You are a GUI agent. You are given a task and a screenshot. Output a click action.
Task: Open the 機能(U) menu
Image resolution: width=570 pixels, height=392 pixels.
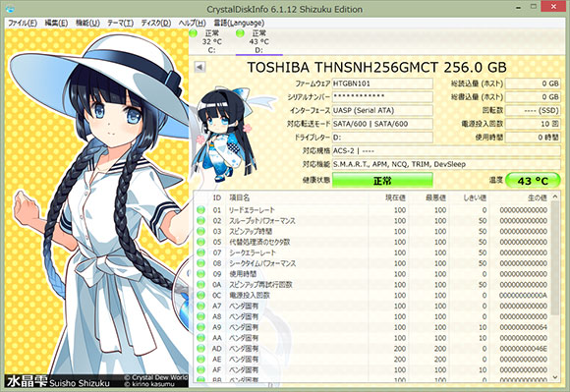click(87, 23)
